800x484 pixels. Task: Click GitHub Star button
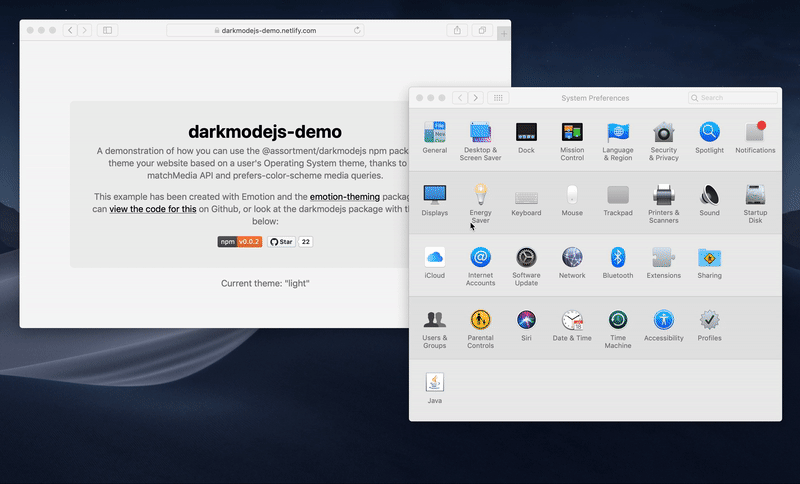point(281,242)
